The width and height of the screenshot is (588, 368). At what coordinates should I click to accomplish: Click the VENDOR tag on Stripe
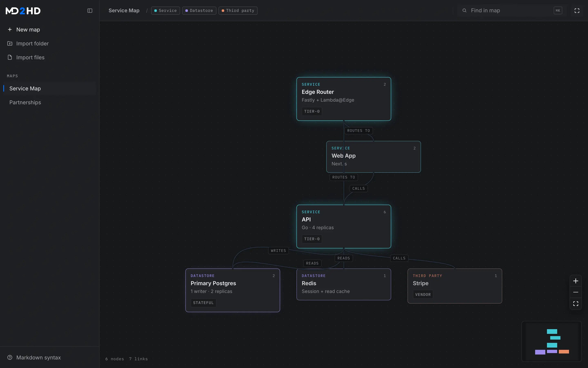423,294
